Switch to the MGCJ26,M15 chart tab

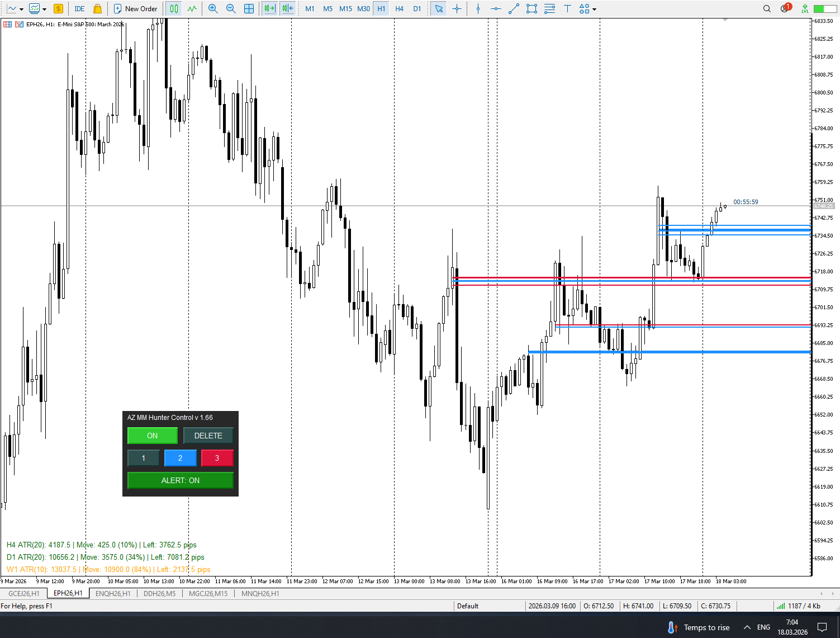(x=208, y=593)
